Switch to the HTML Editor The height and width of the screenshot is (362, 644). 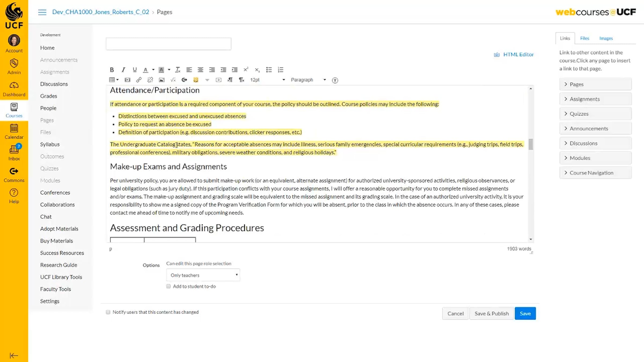pyautogui.click(x=514, y=54)
